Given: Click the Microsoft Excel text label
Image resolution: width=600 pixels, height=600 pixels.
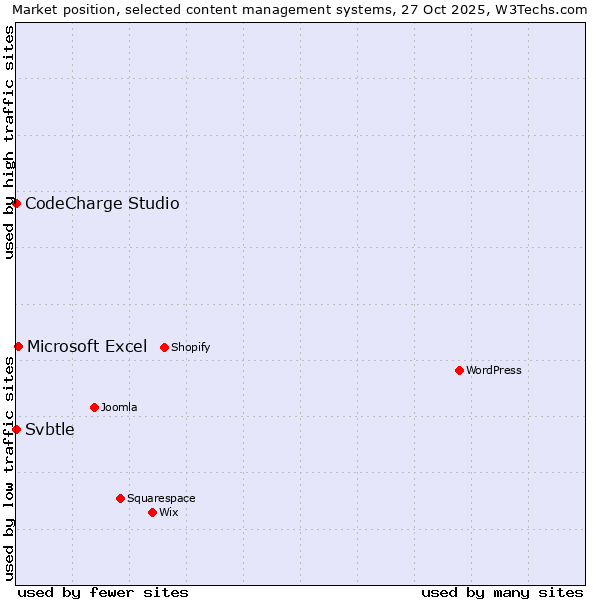Looking at the screenshot, I should point(87,347).
